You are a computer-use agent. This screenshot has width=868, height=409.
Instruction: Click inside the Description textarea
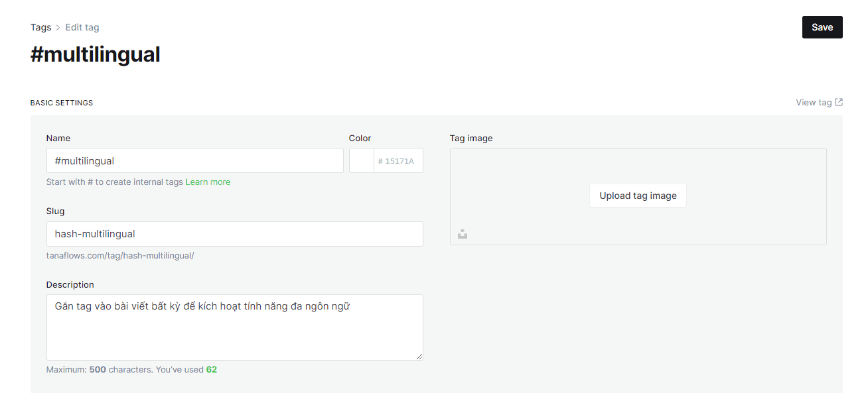pyautogui.click(x=234, y=325)
